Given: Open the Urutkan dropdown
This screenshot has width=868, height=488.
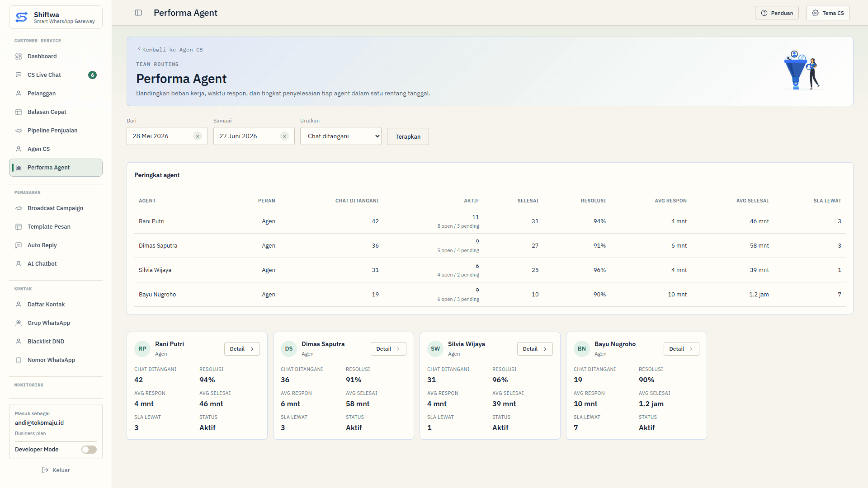Looking at the screenshot, I should 341,136.
